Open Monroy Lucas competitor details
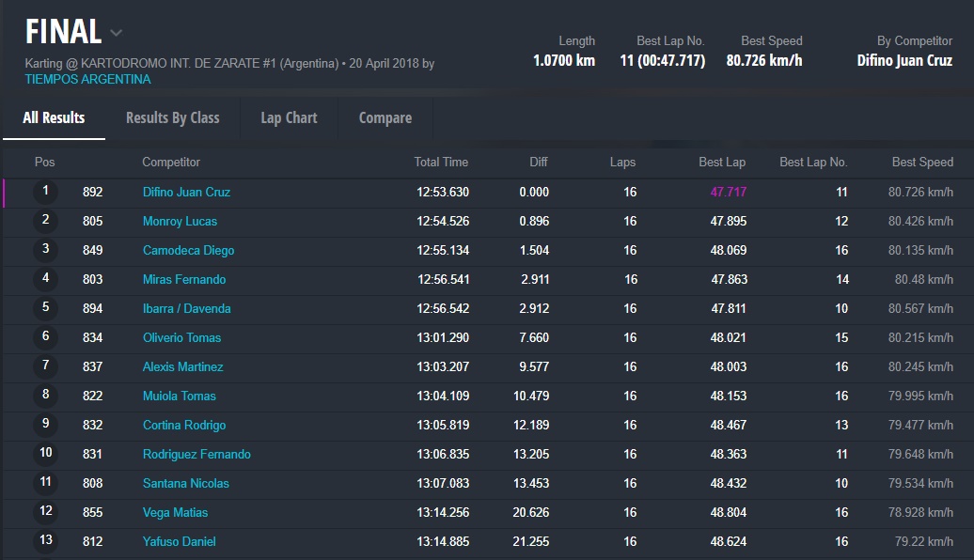 [180, 221]
